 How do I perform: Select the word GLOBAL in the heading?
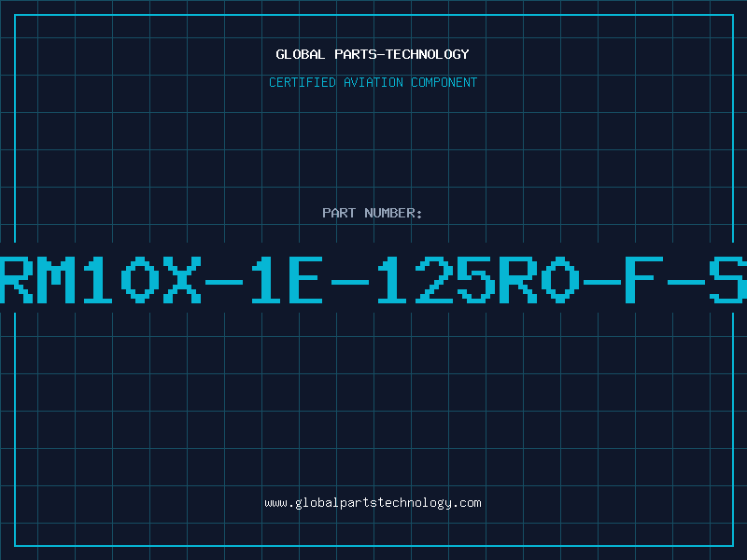(300, 54)
